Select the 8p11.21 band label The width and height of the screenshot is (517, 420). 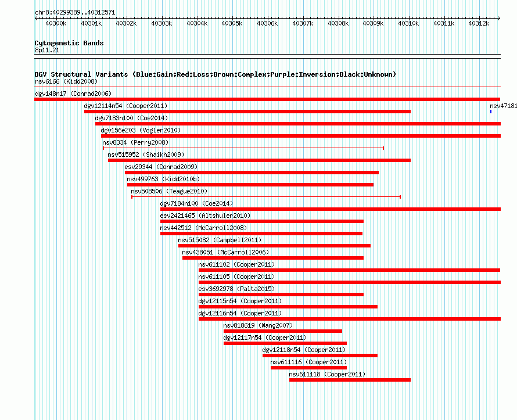point(47,50)
